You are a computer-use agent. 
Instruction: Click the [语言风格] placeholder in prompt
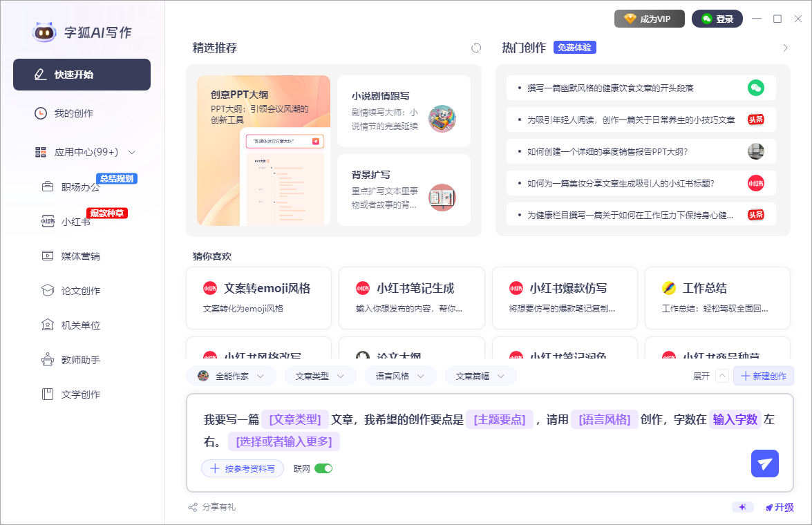605,419
